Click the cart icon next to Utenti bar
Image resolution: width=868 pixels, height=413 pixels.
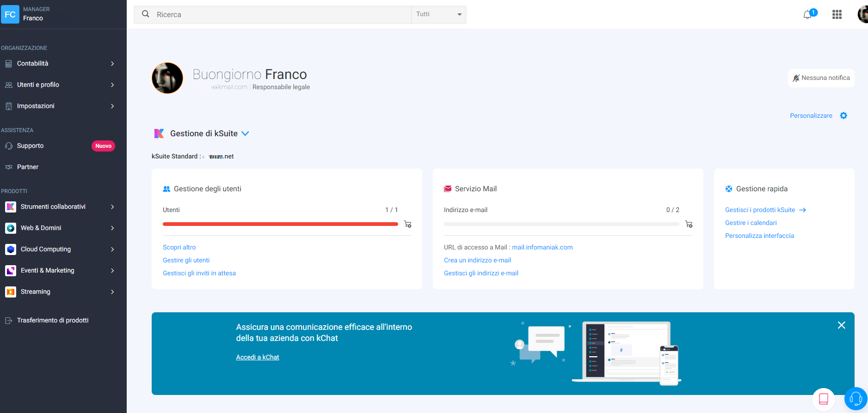(x=407, y=224)
